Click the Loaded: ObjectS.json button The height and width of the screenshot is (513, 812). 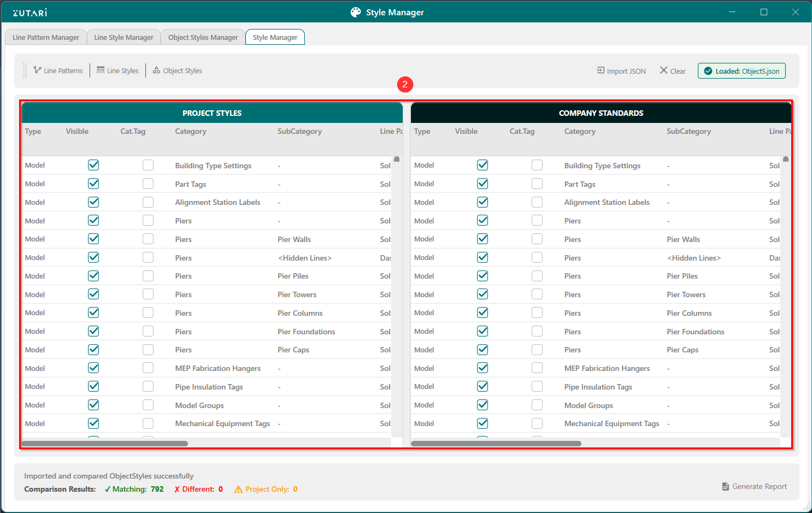point(741,71)
